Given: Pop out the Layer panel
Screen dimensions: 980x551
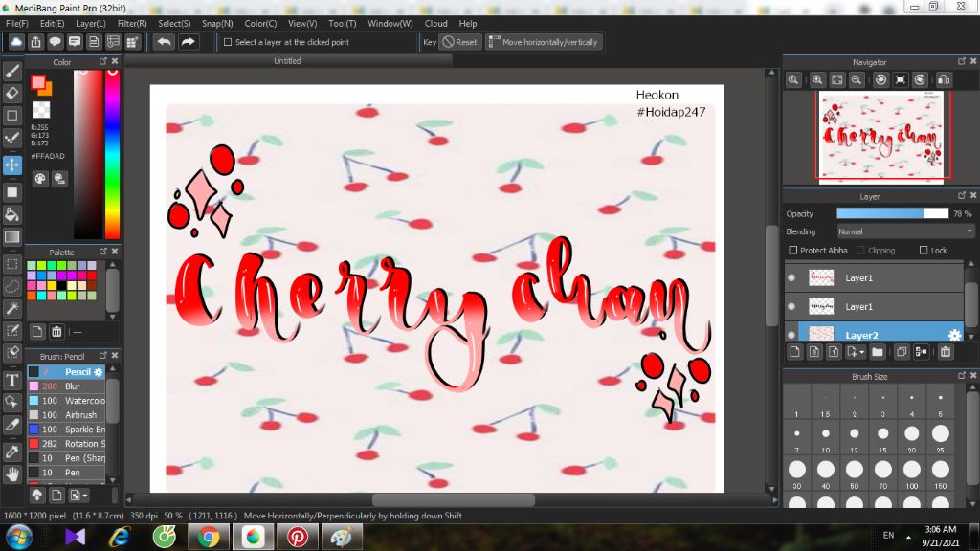Looking at the screenshot, I should click(961, 195).
